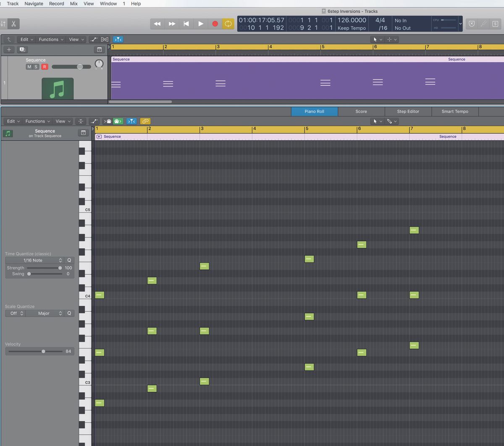Open MIDI Draw via the automation curve icon
504x446 pixels.
pos(94,121)
